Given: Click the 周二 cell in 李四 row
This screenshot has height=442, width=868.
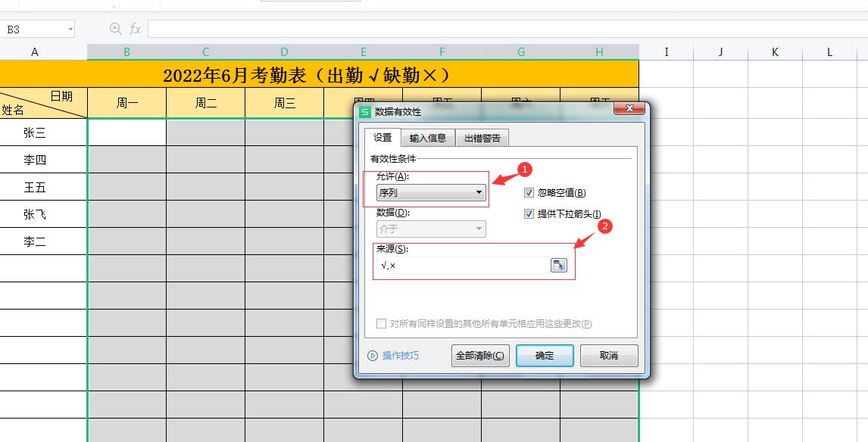Looking at the screenshot, I should click(205, 160).
